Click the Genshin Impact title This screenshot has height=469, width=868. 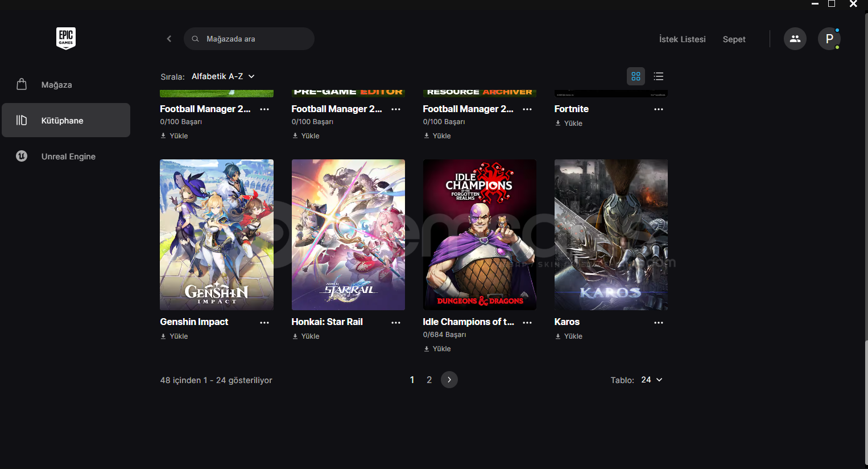194,322
